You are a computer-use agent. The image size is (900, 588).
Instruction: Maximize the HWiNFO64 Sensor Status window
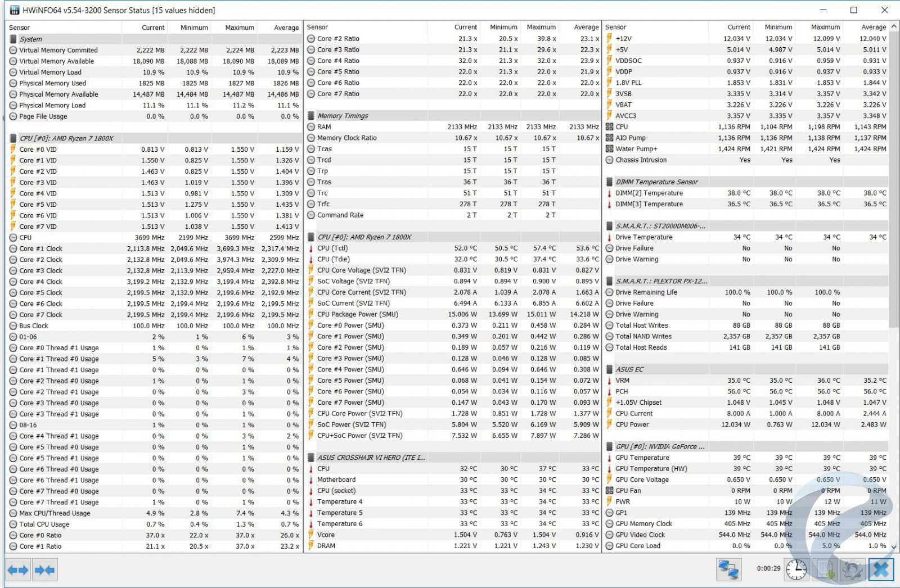point(853,10)
